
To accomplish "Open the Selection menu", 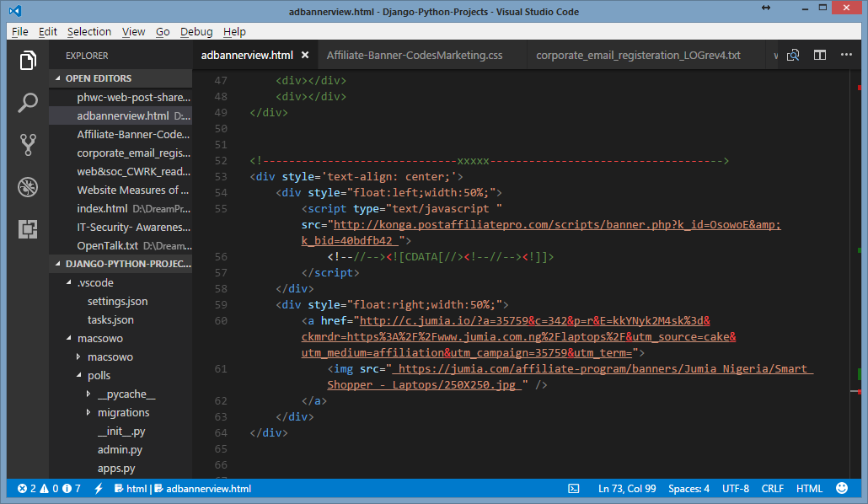I will tap(89, 31).
